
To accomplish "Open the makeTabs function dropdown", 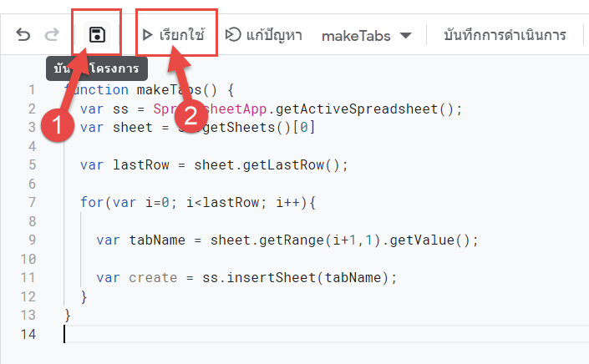I will pos(367,36).
